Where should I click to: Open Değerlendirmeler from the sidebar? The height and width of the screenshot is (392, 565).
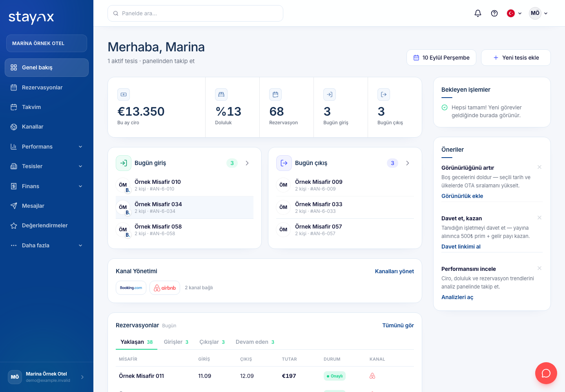(x=47, y=225)
